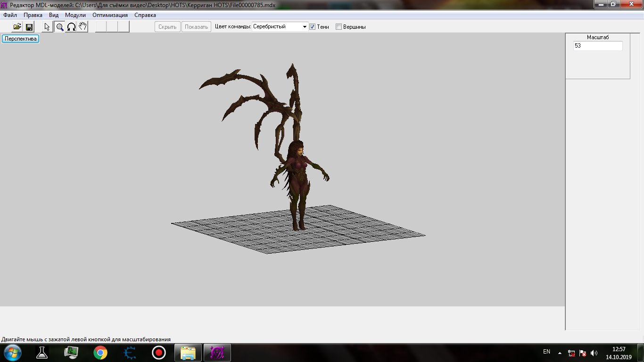Screen dimensions: 644x362
Task: Select the rotate view tool
Action: (x=71, y=27)
